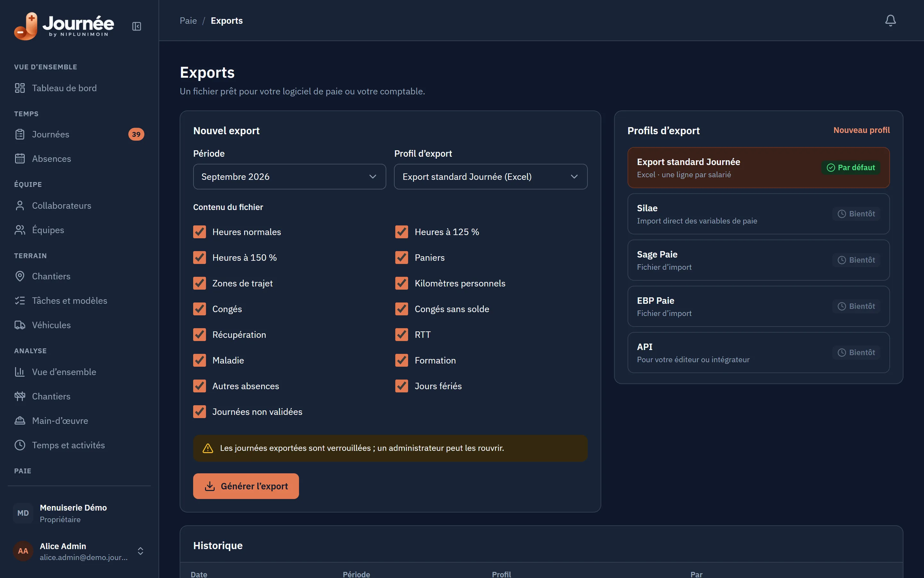This screenshot has width=924, height=578.
Task: Expand the Alice Admin account switcher
Action: (141, 551)
